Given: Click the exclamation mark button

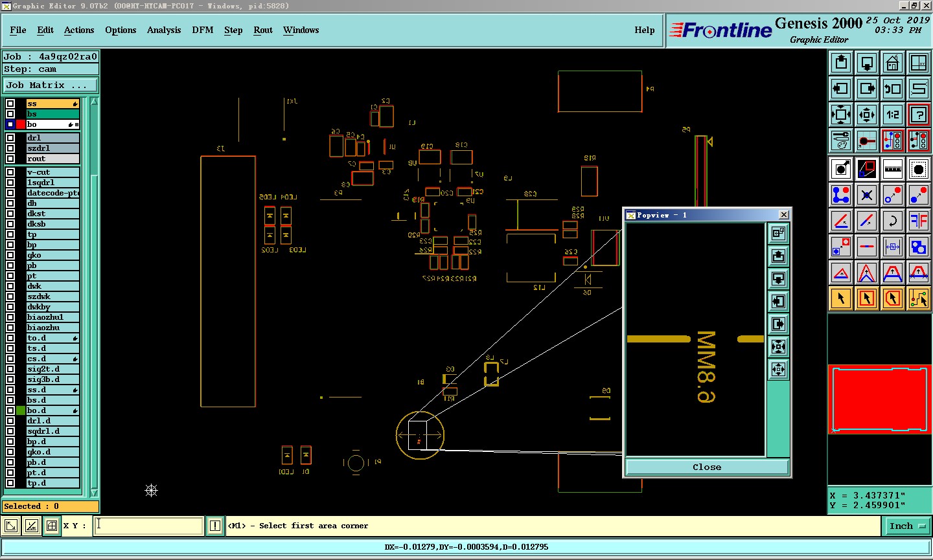Looking at the screenshot, I should pos(215,526).
